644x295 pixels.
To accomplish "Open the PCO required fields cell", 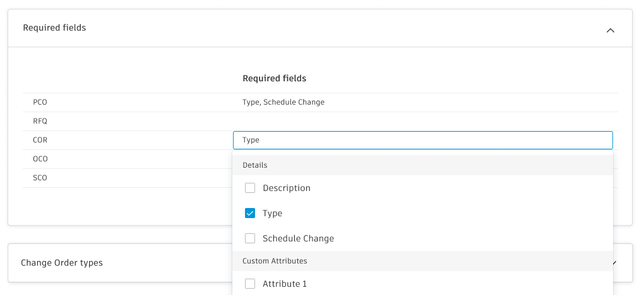I will [422, 102].
